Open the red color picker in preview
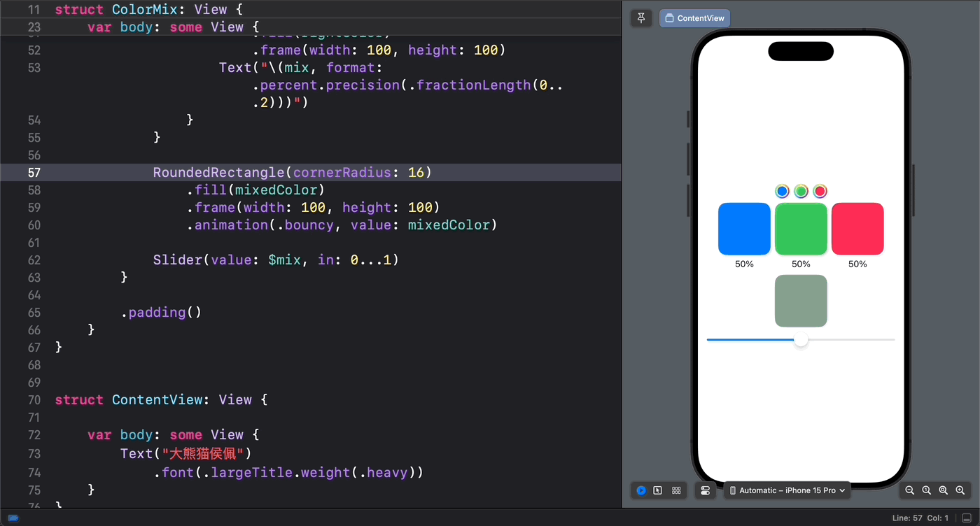 (x=820, y=191)
